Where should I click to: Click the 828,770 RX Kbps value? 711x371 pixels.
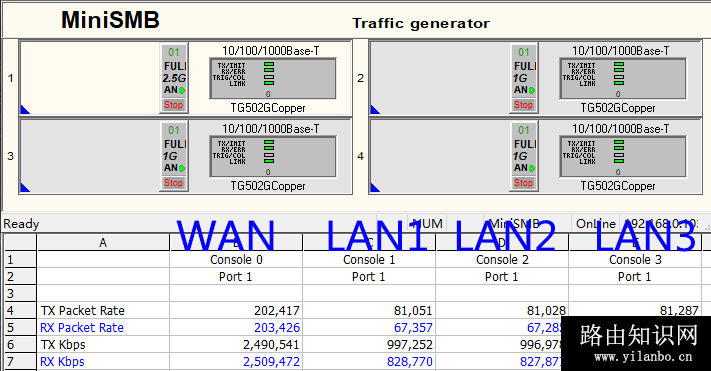pyautogui.click(x=410, y=361)
